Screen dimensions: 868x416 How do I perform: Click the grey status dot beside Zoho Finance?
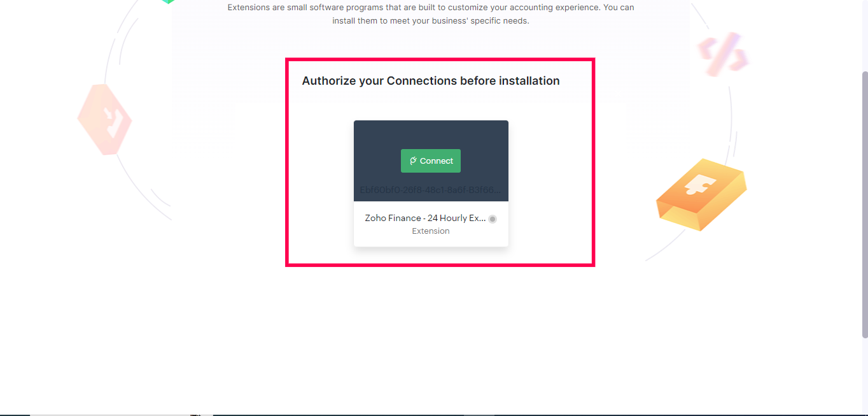493,219
